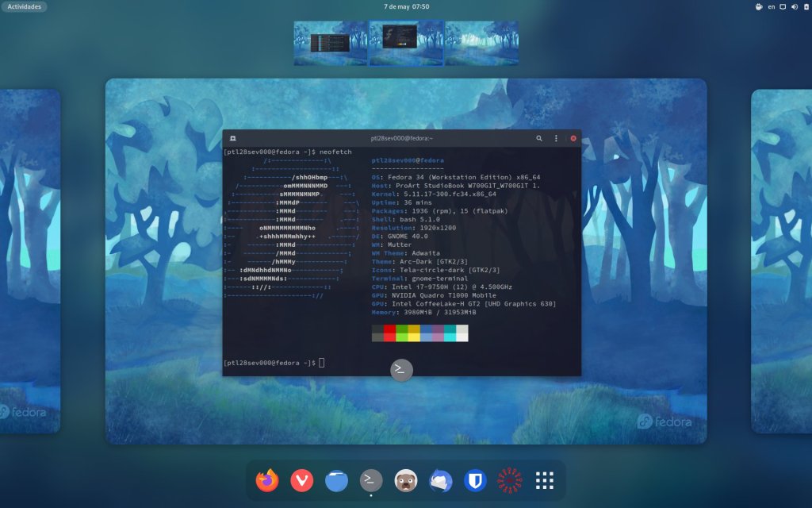The width and height of the screenshot is (812, 508).
Task: Show the applications grid
Action: pos(544,480)
